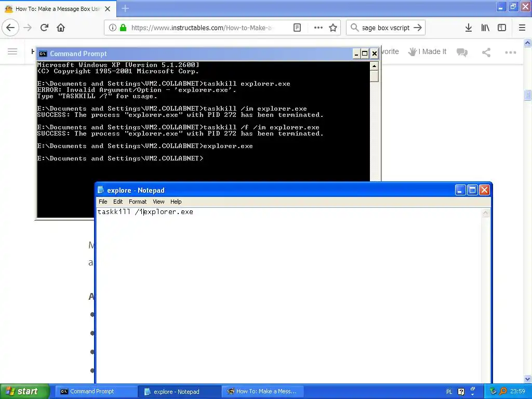Minimize the Command Prompt window
The height and width of the screenshot is (399, 532).
click(356, 54)
